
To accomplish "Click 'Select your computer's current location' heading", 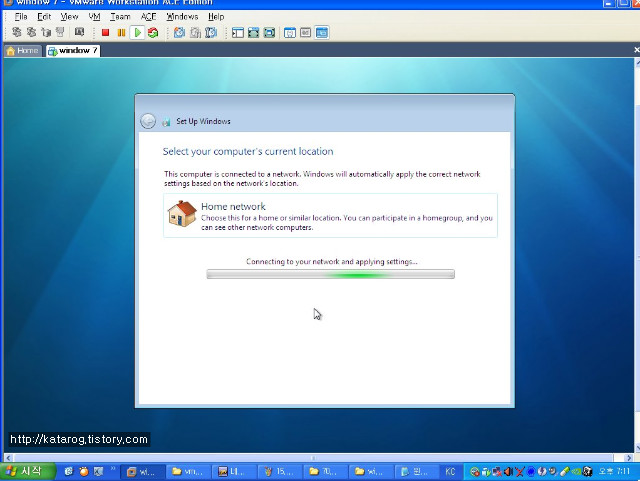I will point(248,151).
